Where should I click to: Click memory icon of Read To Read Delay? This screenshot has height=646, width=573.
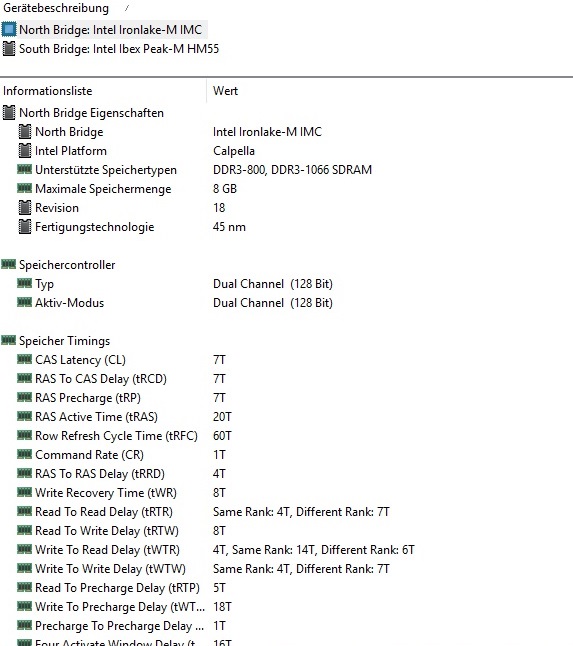[24, 511]
